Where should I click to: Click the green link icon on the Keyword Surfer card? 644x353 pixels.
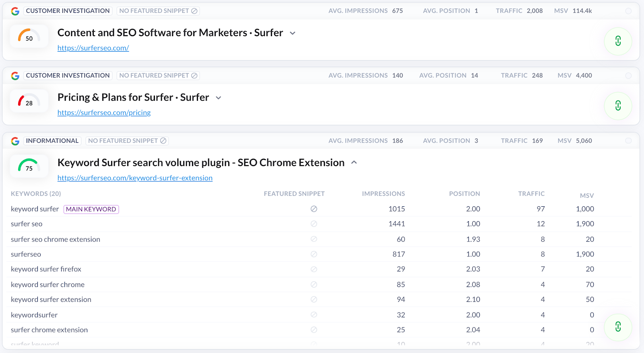pos(618,327)
